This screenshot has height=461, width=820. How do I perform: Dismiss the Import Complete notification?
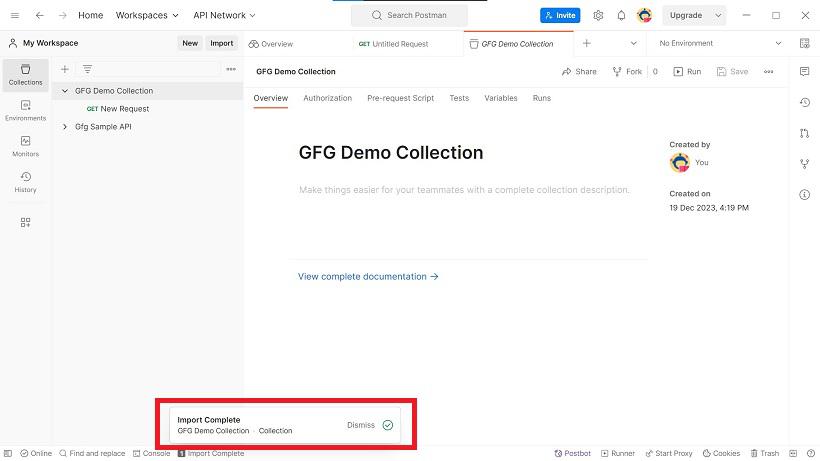361,425
